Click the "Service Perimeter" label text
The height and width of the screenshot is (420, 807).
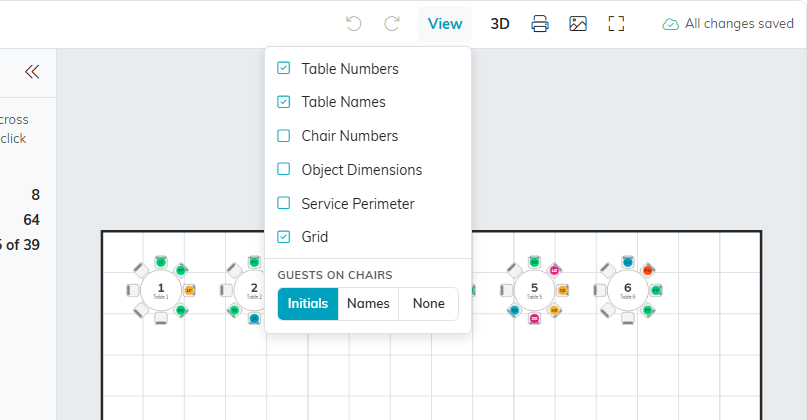pyautogui.click(x=358, y=204)
